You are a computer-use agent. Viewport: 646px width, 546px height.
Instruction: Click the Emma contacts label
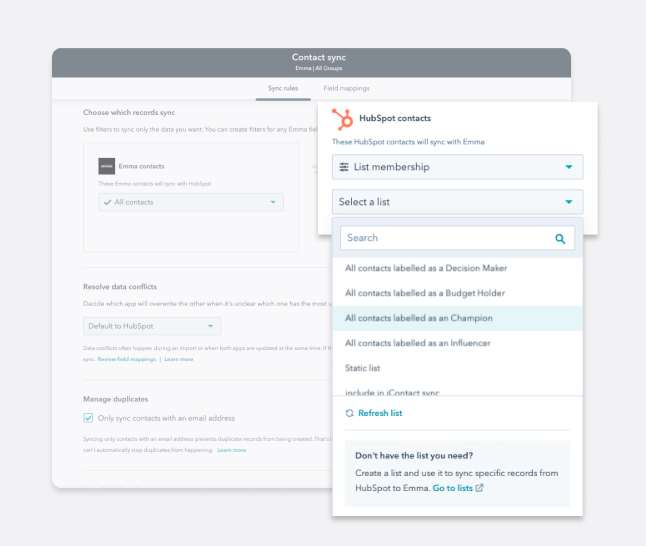pyautogui.click(x=141, y=166)
